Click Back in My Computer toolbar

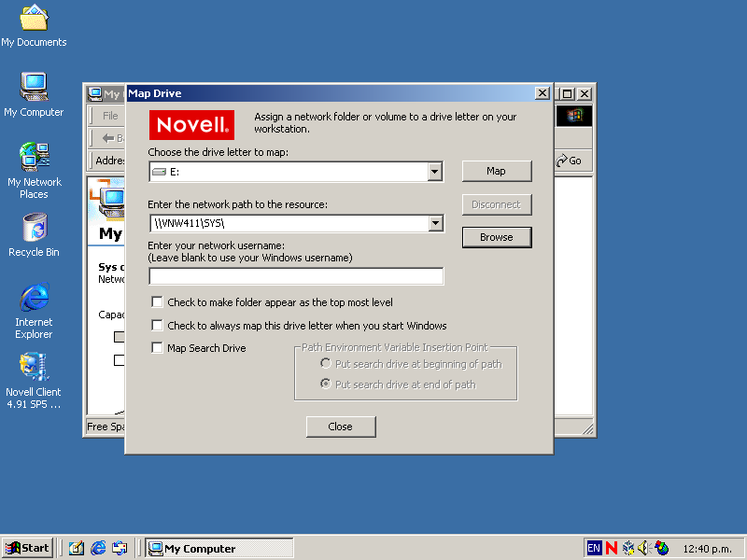coord(112,138)
